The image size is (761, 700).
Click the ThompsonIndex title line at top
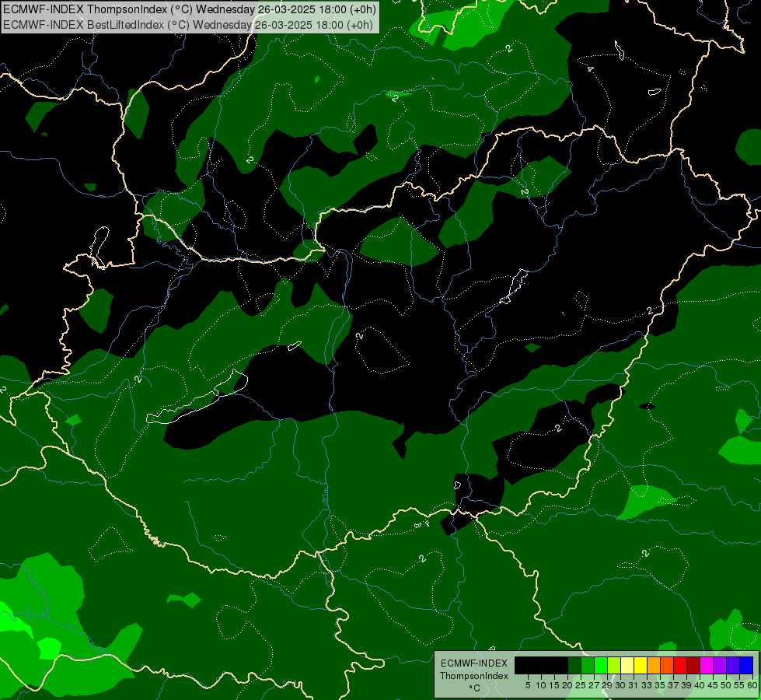190,9
